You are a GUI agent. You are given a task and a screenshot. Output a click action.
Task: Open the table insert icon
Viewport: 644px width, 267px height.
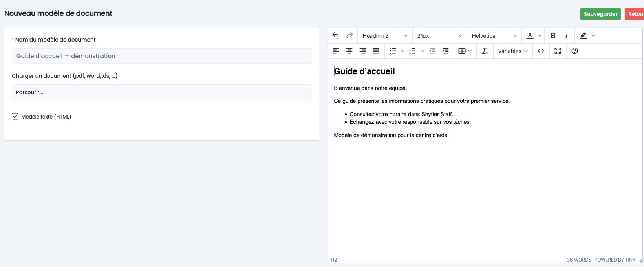coord(462,51)
